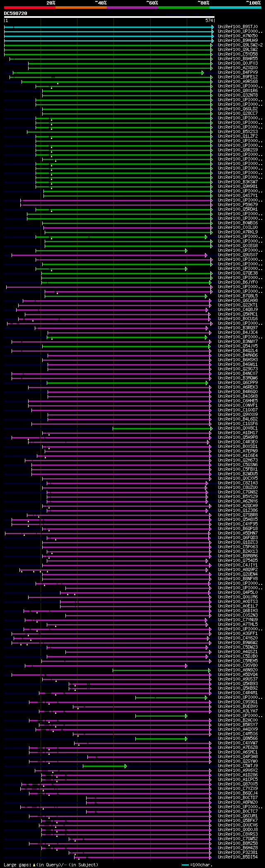The width and height of the screenshot is (265, 868).
Task: Pick the UniRef100_Q4S7Y1 entry
Action: pos(238,196)
